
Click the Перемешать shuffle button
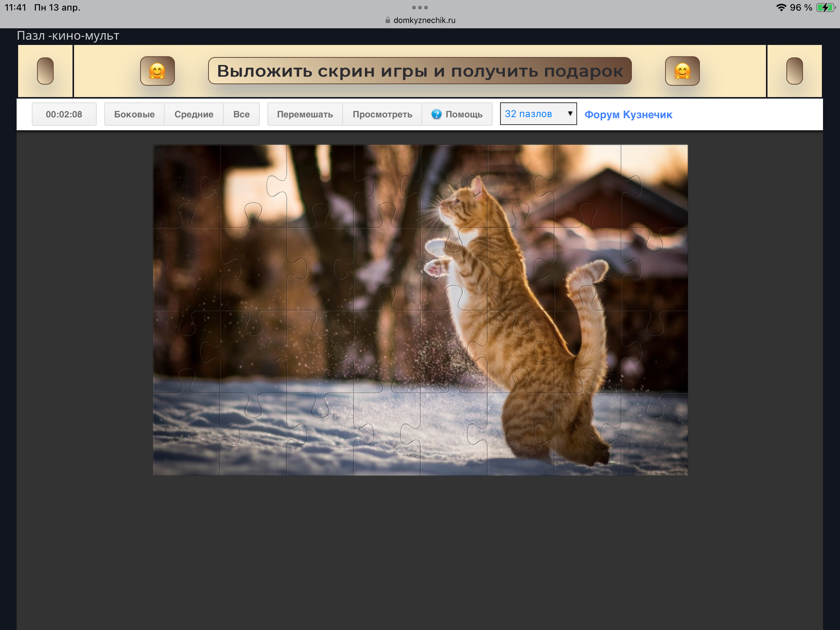[x=304, y=114]
